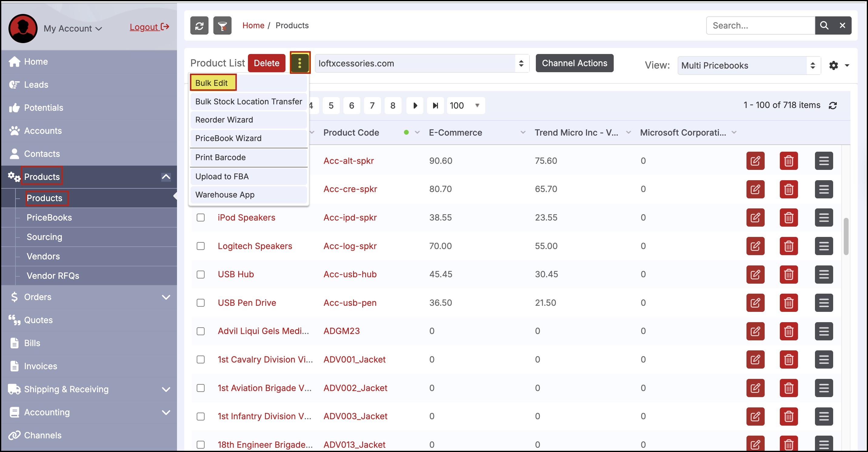The image size is (868, 452).
Task: Click settings gear icon next to View
Action: [833, 66]
